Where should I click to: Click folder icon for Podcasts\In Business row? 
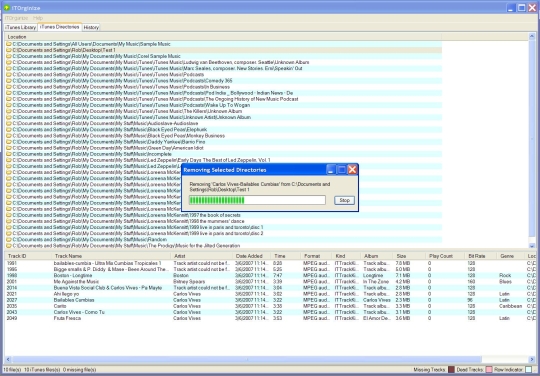click(x=9, y=87)
